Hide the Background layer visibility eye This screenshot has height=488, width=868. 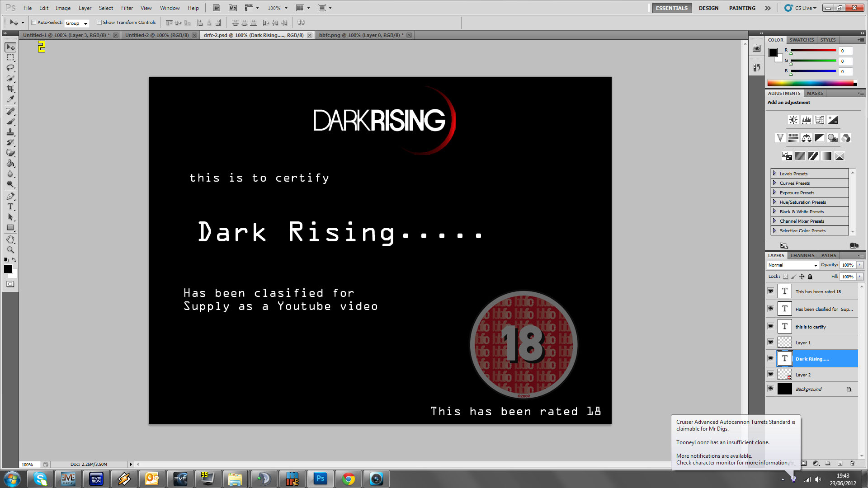pos(770,389)
